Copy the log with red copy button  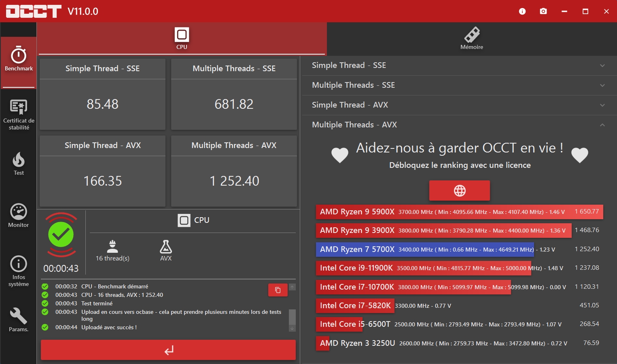(x=278, y=290)
